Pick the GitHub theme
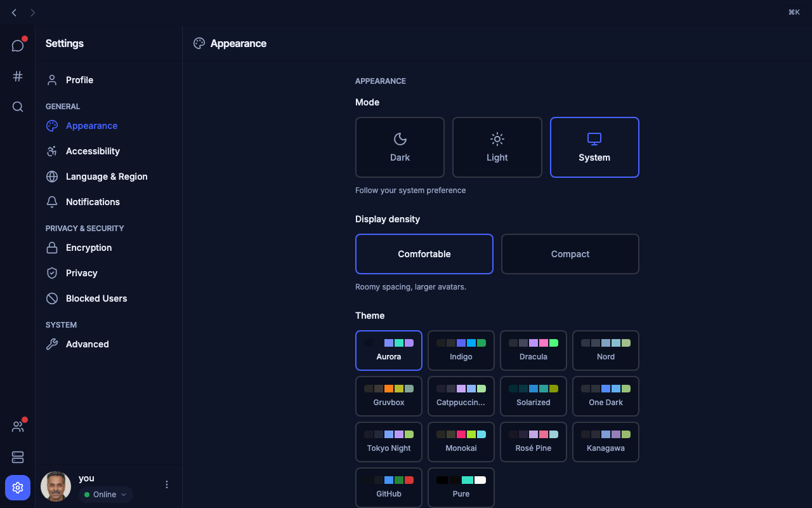 389,488
